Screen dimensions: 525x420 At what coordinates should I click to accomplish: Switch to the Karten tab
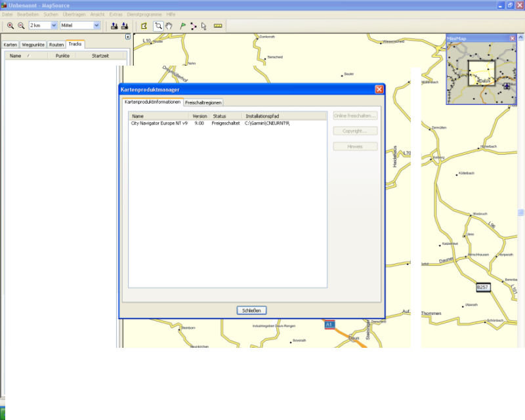(x=10, y=45)
